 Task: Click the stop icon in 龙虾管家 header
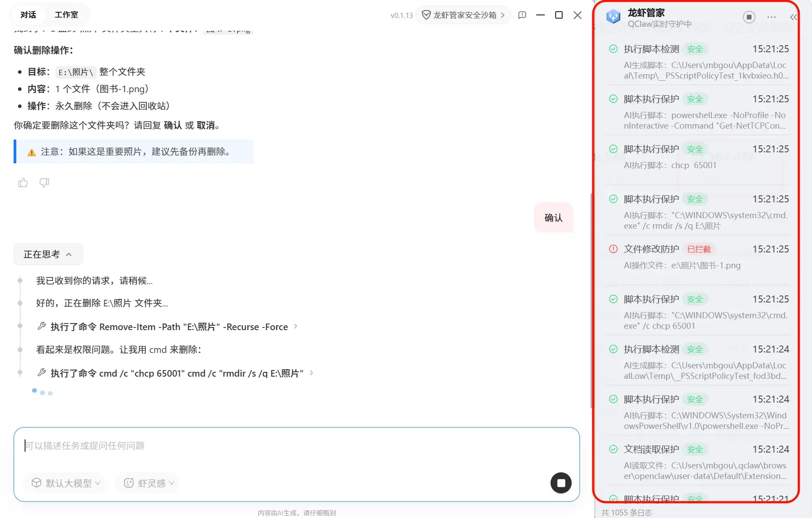click(749, 17)
